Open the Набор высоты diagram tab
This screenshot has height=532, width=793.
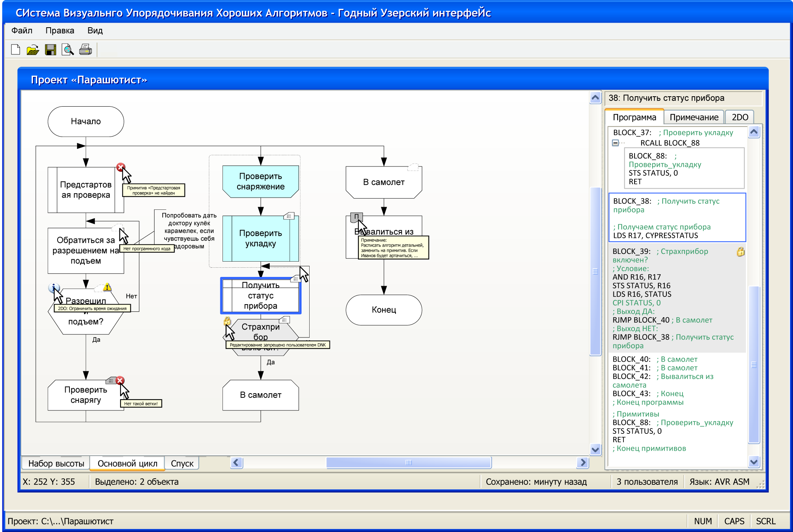[56, 463]
